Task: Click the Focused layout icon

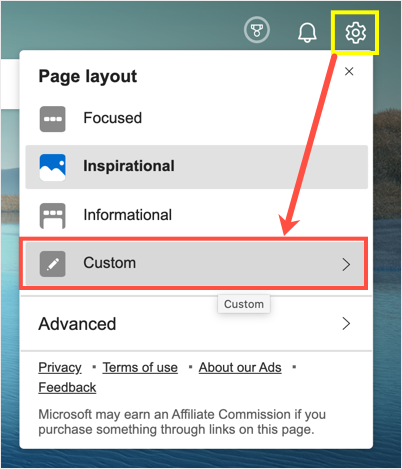Action: [x=53, y=119]
